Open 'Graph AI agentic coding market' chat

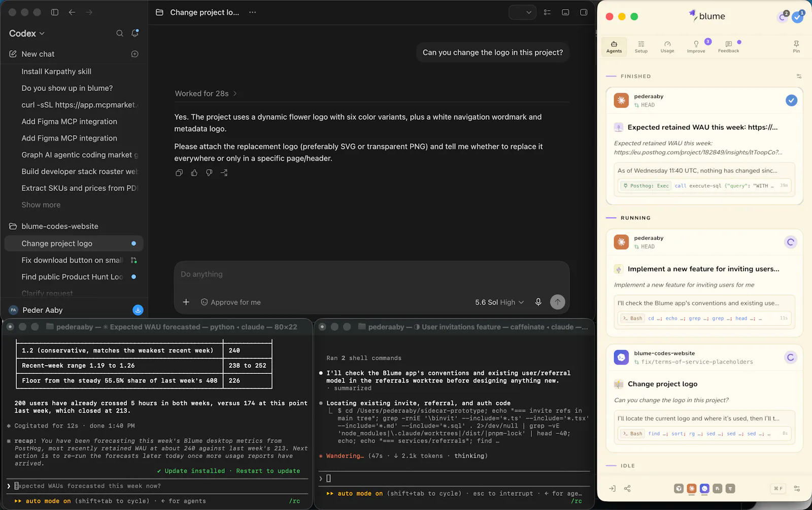pyautogui.click(x=80, y=155)
